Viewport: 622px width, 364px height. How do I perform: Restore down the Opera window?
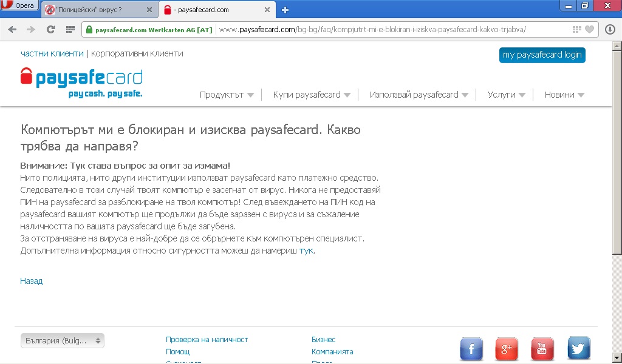(585, 5)
